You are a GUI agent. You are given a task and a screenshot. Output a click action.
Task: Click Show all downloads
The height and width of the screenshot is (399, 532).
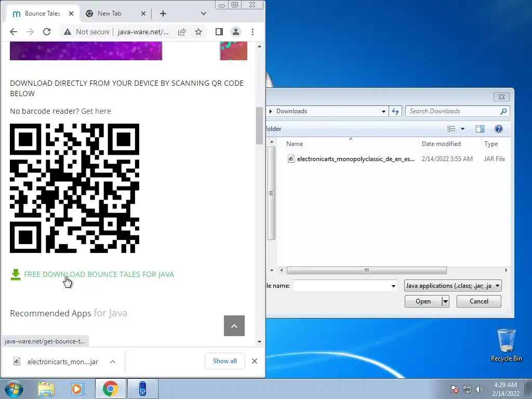(x=225, y=361)
